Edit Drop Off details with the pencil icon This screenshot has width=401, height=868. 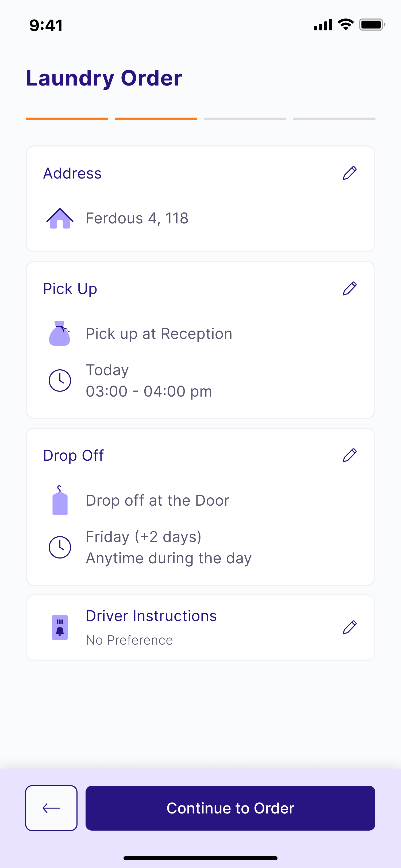349,456
